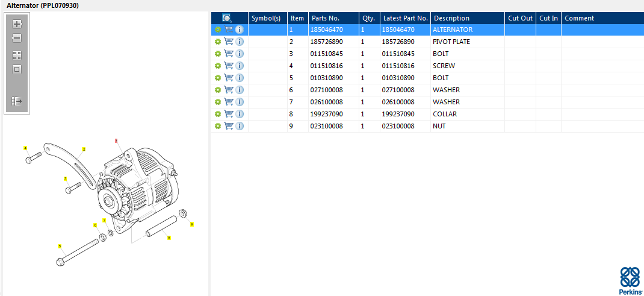Add item 6 WASHER to cart
The width and height of the screenshot is (644, 296).
click(229, 90)
